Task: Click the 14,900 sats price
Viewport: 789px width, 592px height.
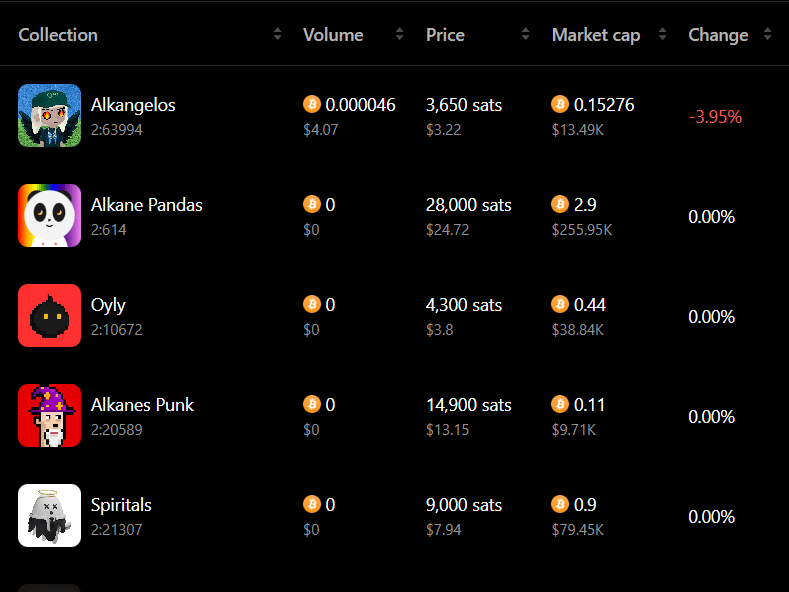Action: point(468,405)
